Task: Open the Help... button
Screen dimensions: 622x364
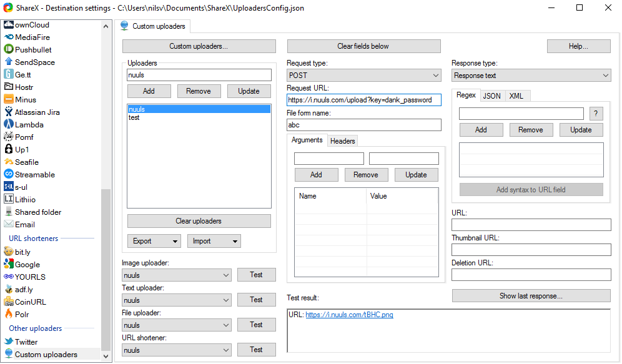Action: coord(578,46)
